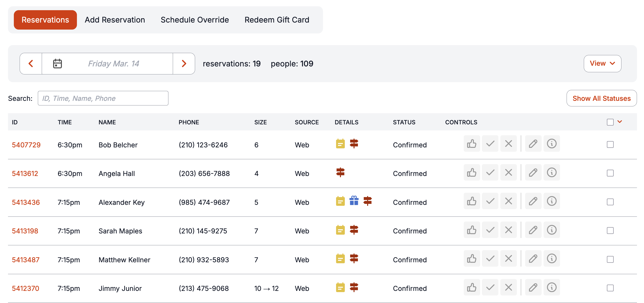
Task: Check the select-all checkbox in the header
Action: click(610, 122)
